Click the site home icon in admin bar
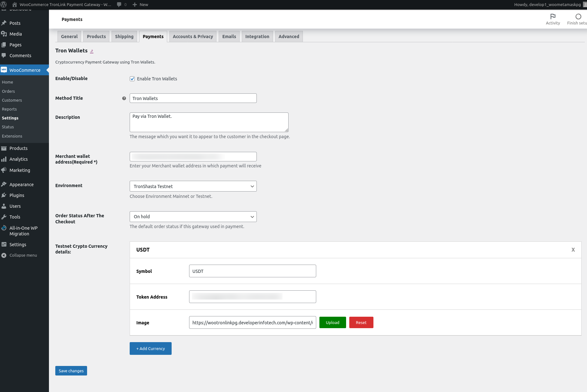 (x=15, y=4)
